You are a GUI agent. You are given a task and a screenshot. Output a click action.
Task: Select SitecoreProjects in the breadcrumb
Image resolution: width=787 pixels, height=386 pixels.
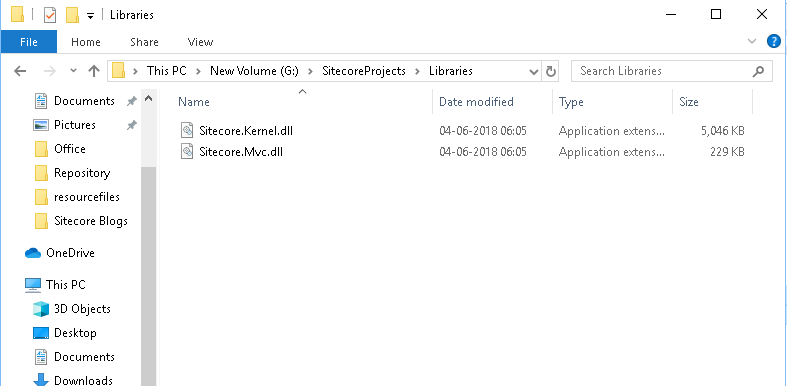pos(364,71)
